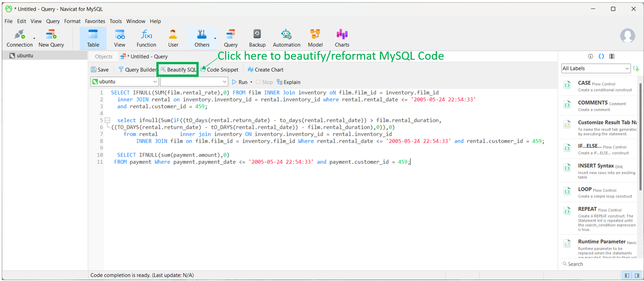644x281 pixels.
Task: Open the Tools menu
Action: tap(115, 21)
